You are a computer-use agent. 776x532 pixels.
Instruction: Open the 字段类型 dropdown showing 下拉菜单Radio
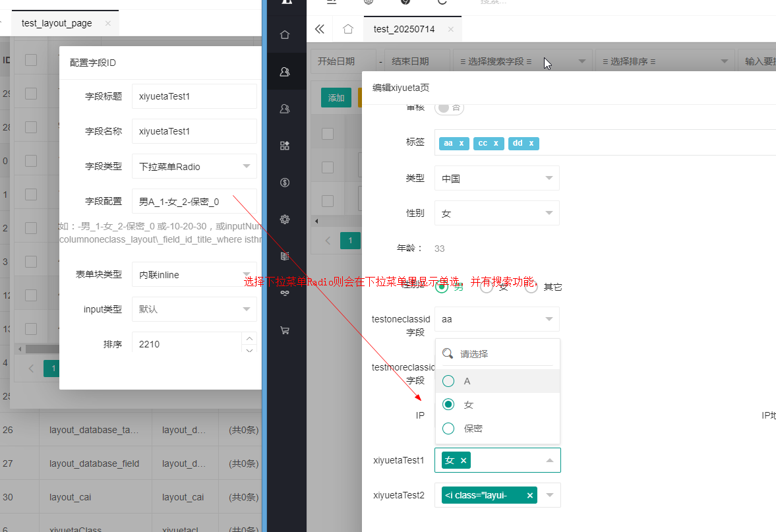pos(194,167)
